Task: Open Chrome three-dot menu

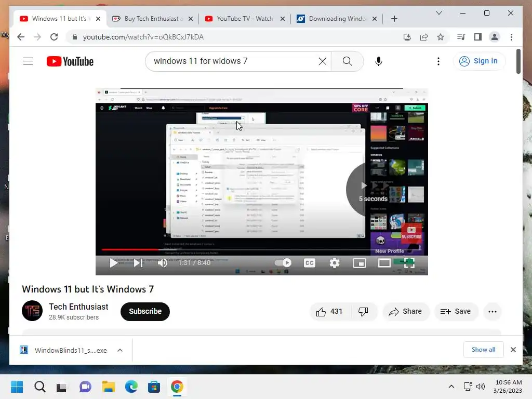Action: pyautogui.click(x=511, y=37)
